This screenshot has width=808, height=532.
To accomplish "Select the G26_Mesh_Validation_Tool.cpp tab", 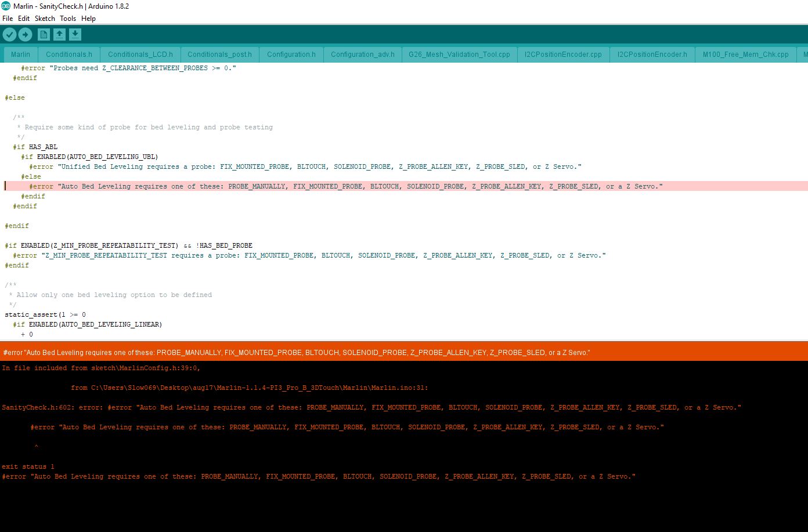I will [459, 55].
